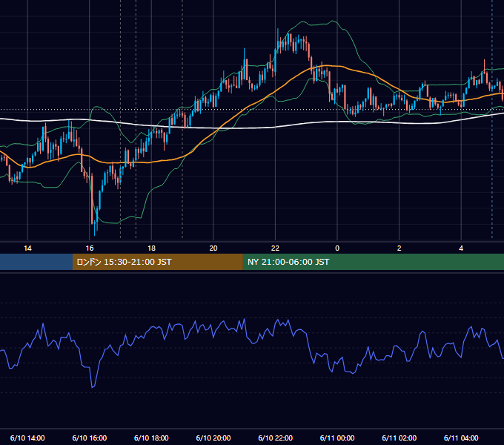Click the ロンドン 15:30-21:00 JST session band
The image size is (504, 445).
pyautogui.click(x=157, y=262)
